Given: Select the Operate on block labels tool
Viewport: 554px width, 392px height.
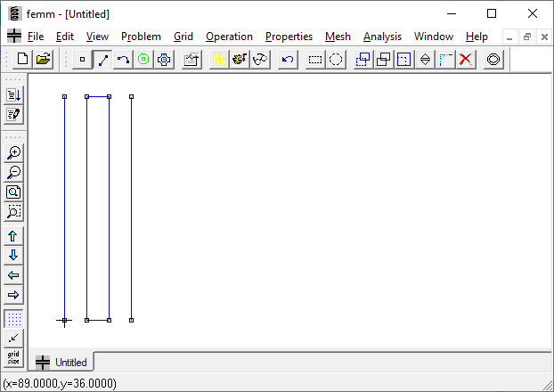Looking at the screenshot, I should (x=143, y=60).
